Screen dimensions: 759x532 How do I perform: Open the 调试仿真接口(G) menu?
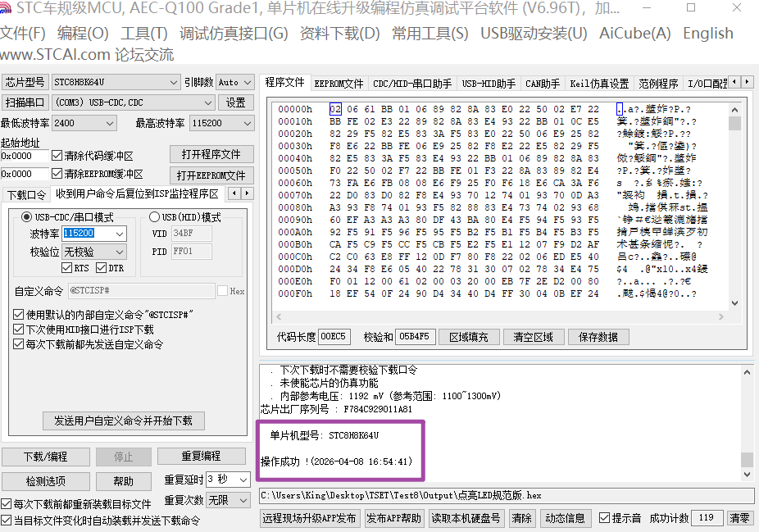click(x=234, y=34)
